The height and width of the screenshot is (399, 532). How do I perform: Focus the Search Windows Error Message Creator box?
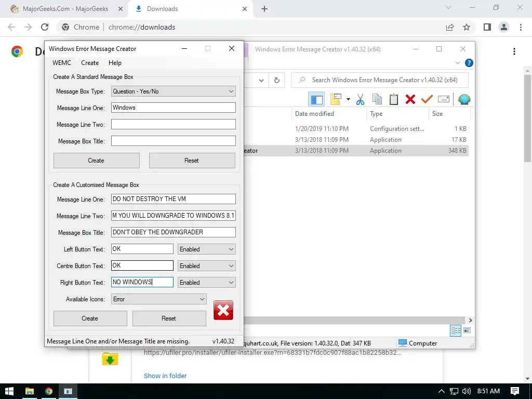click(x=380, y=80)
